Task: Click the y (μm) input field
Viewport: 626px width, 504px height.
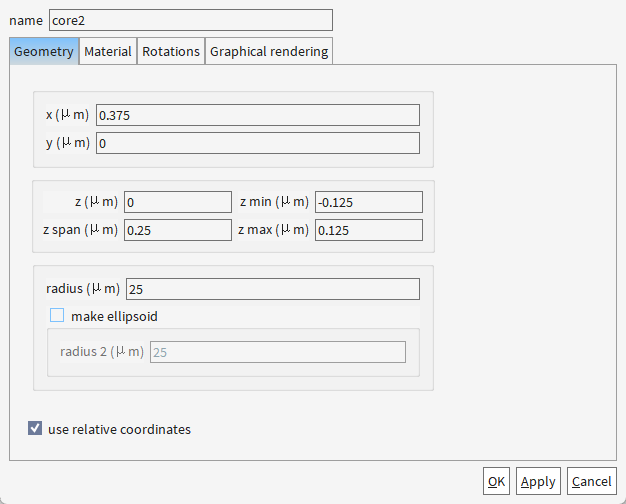Action: [258, 143]
